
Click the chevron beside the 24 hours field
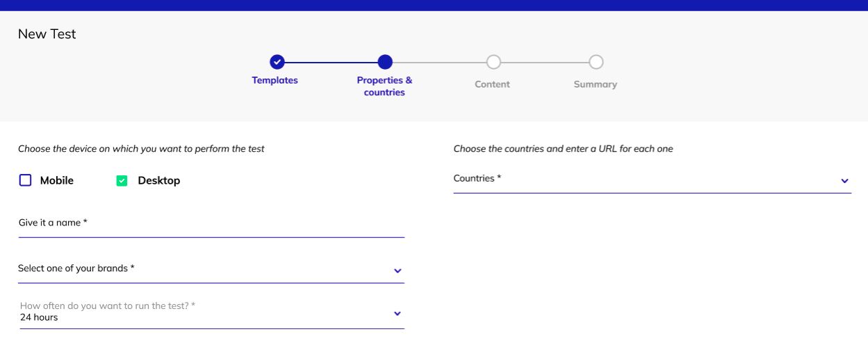pyautogui.click(x=398, y=314)
